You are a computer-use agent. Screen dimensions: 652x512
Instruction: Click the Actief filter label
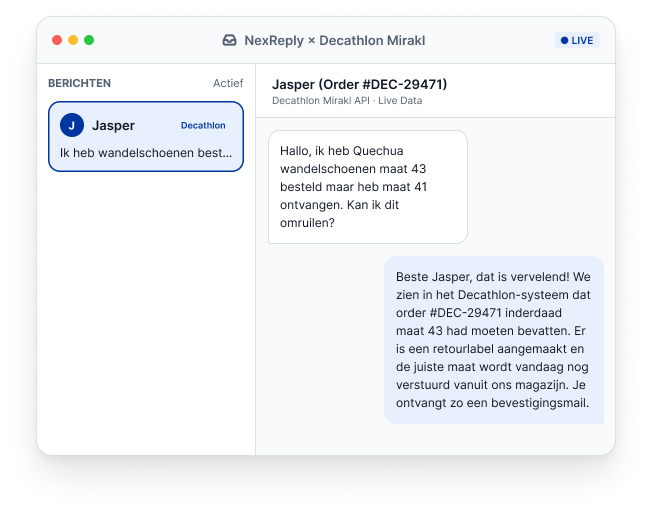(228, 83)
